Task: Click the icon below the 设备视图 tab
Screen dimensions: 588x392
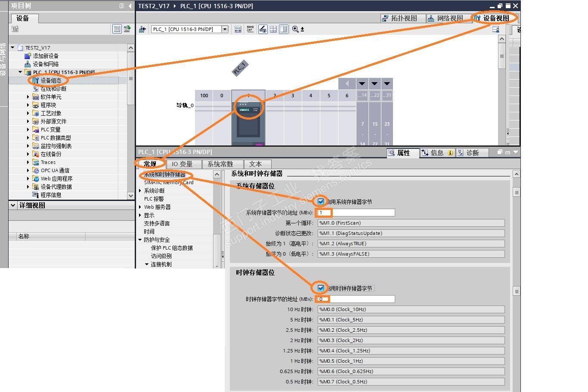Action: 495,29
